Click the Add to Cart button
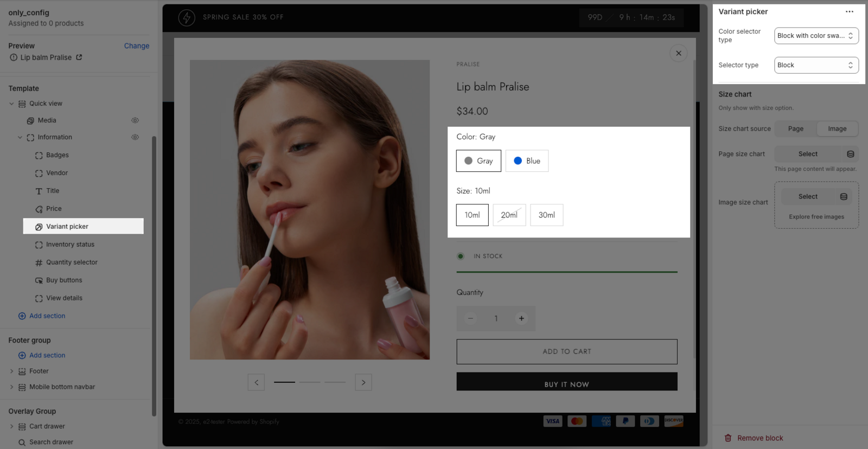The height and width of the screenshot is (449, 868). click(566, 351)
